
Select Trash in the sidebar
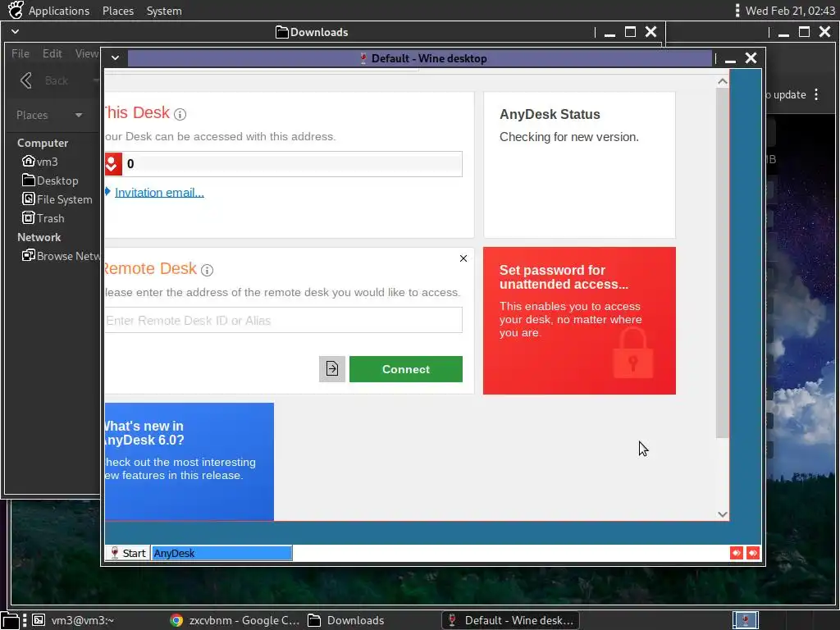coord(43,218)
